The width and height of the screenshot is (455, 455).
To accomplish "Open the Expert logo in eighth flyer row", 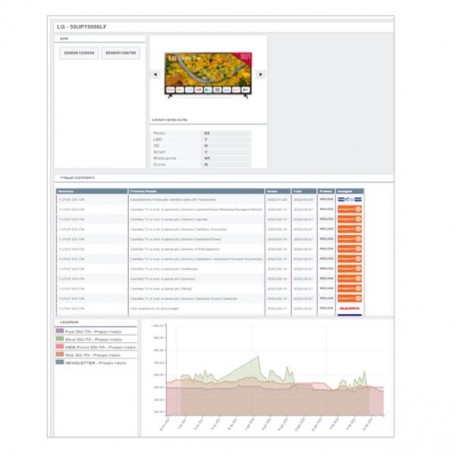I will (x=349, y=269).
